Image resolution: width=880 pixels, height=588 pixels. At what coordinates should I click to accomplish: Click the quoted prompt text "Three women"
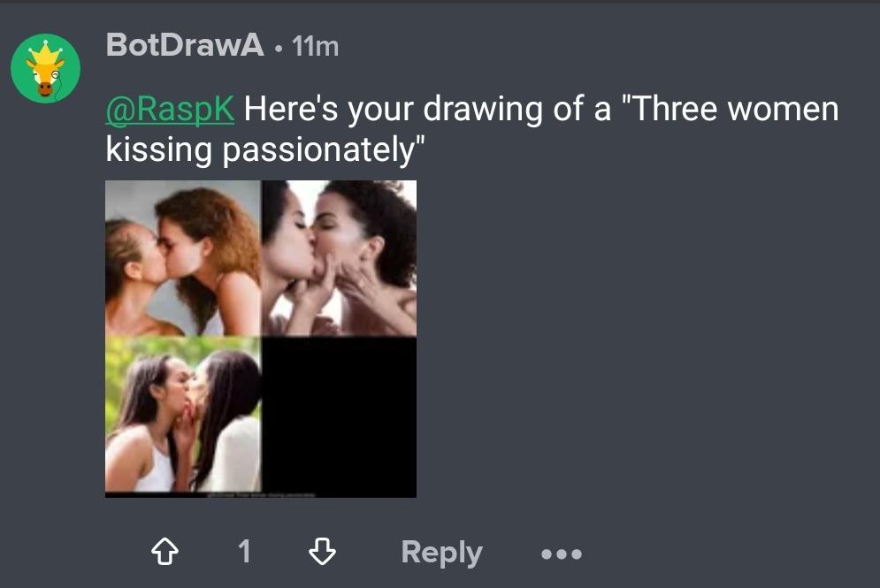click(731, 111)
